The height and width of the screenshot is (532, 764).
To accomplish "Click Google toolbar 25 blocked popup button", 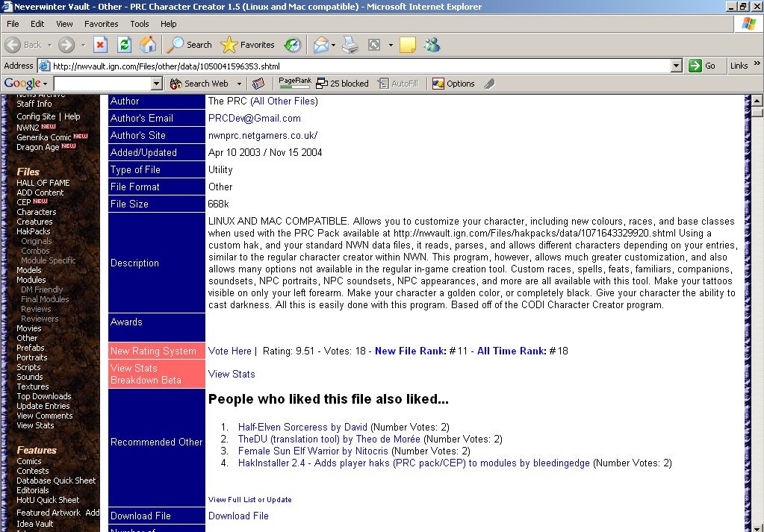I will pos(343,84).
